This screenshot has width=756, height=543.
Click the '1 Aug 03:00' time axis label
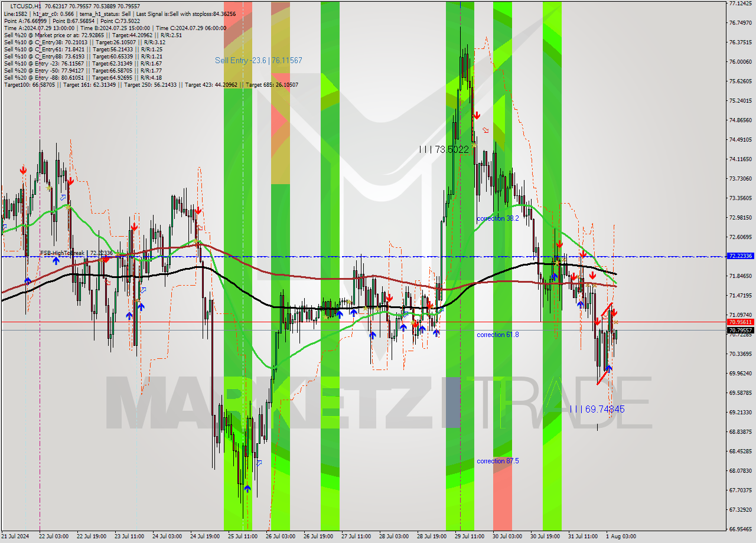621,537
